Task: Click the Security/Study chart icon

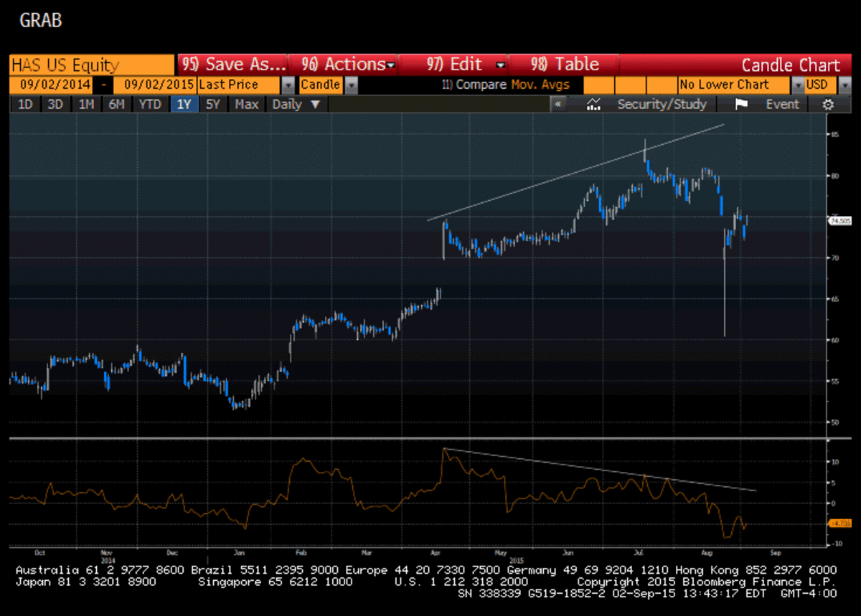Action: (x=593, y=104)
